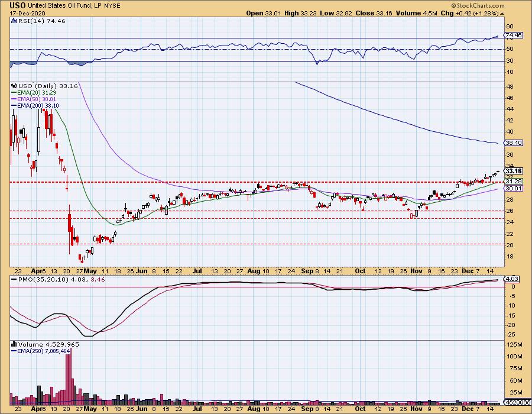
Task: Click the RSI indicator icon beside RSI(14)
Action: [14, 21]
